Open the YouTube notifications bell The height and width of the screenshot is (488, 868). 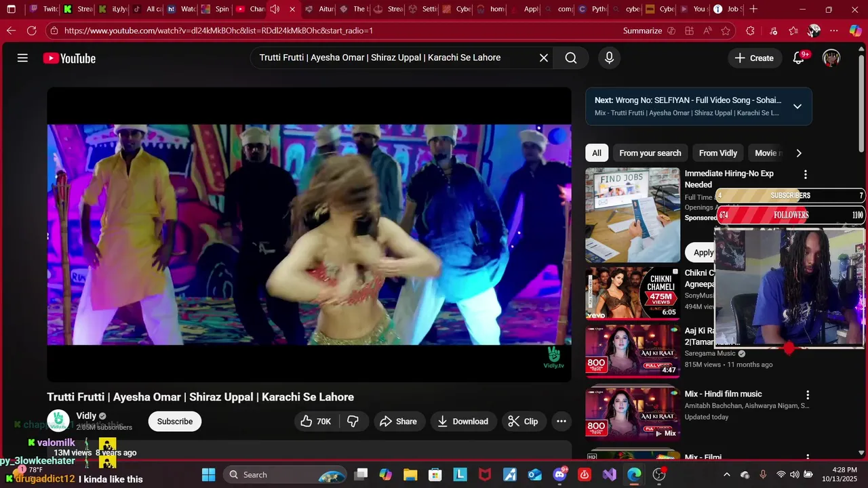pos(799,58)
